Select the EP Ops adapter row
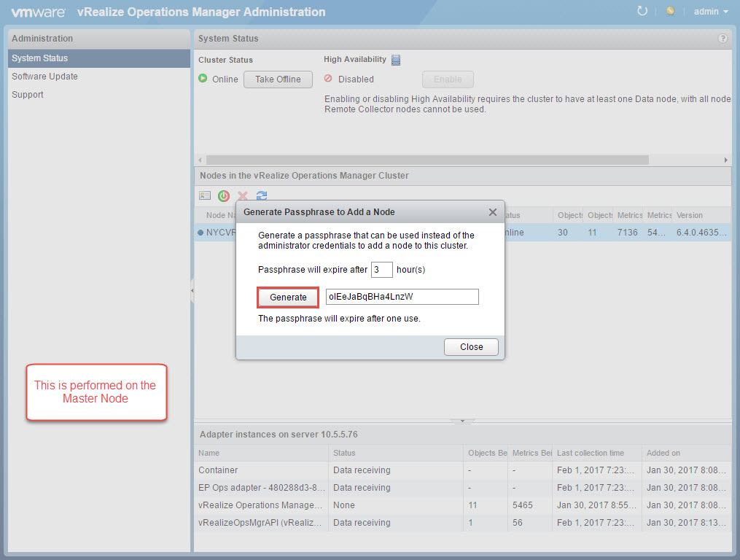Image resolution: width=740 pixels, height=560 pixels. pyautogui.click(x=463, y=488)
